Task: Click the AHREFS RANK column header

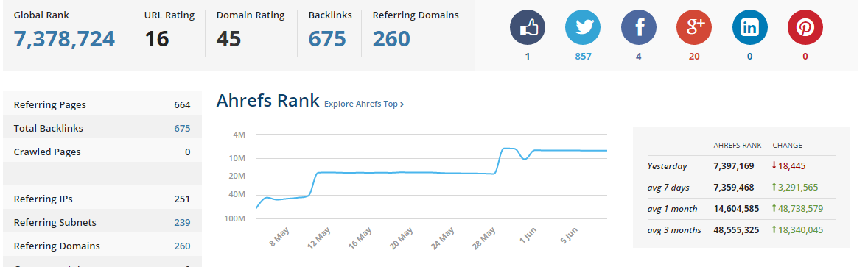Action: pos(738,146)
